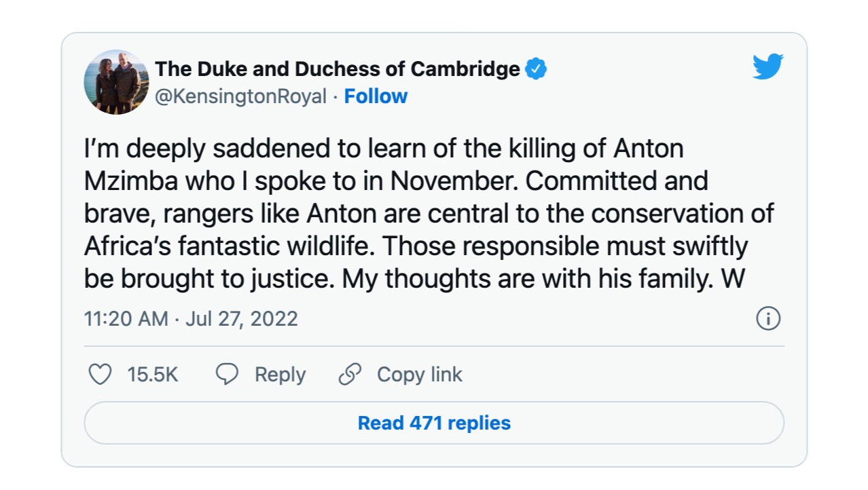Click the @KensingtonRoyal handle
868x490 pixels.
(241, 96)
